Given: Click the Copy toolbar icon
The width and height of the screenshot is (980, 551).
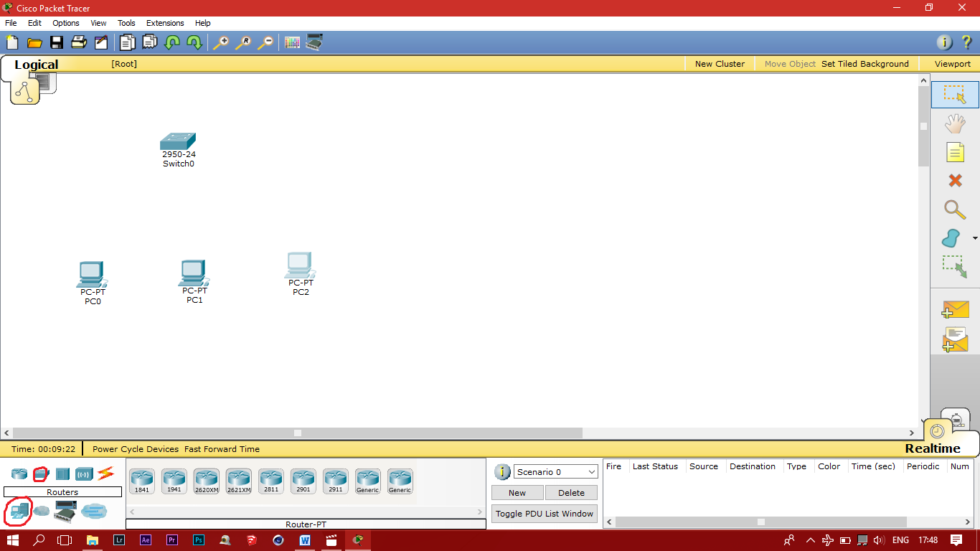Looking at the screenshot, I should (127, 42).
